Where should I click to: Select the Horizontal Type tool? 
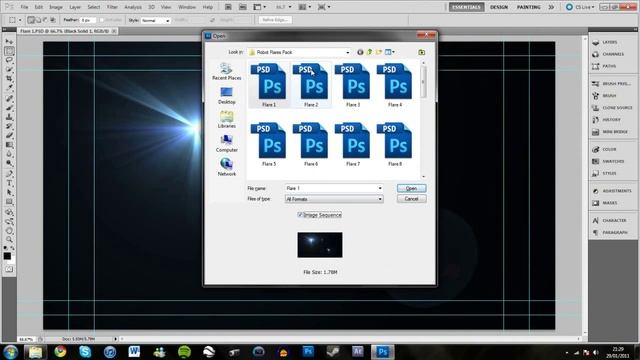9,183
